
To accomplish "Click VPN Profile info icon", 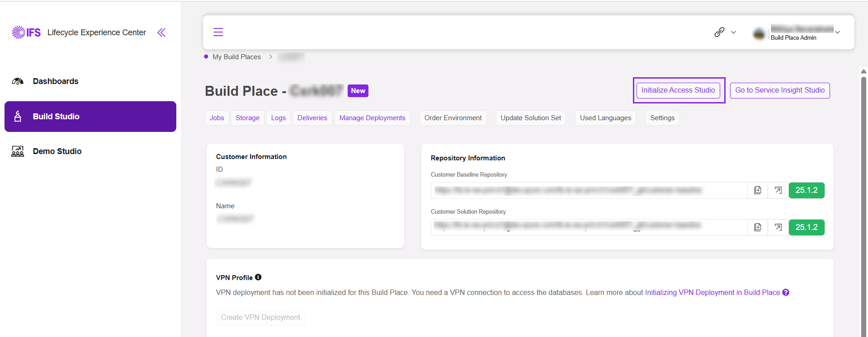I will (258, 277).
